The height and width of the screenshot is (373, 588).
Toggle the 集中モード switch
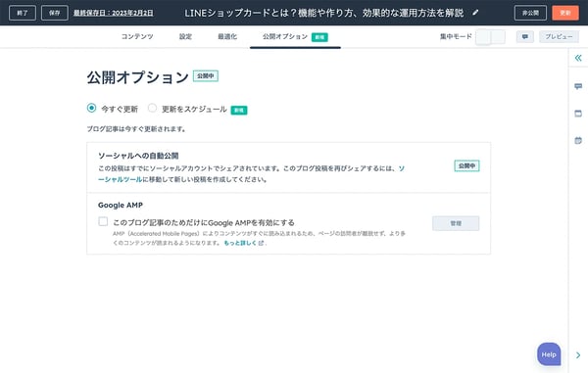coord(491,36)
